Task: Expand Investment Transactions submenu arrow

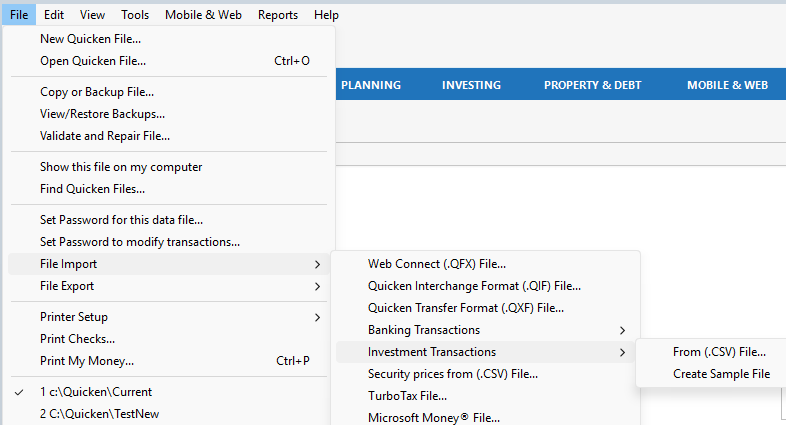Action: click(622, 352)
